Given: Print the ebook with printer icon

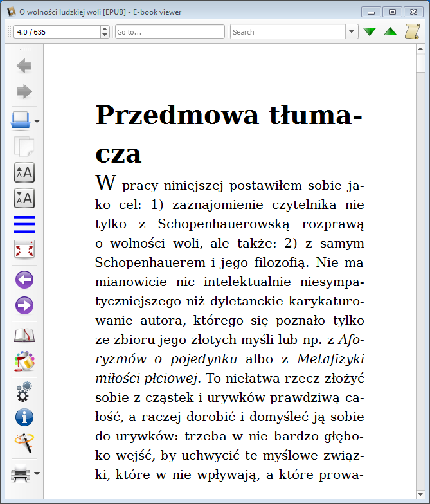Looking at the screenshot, I should 21,473.
